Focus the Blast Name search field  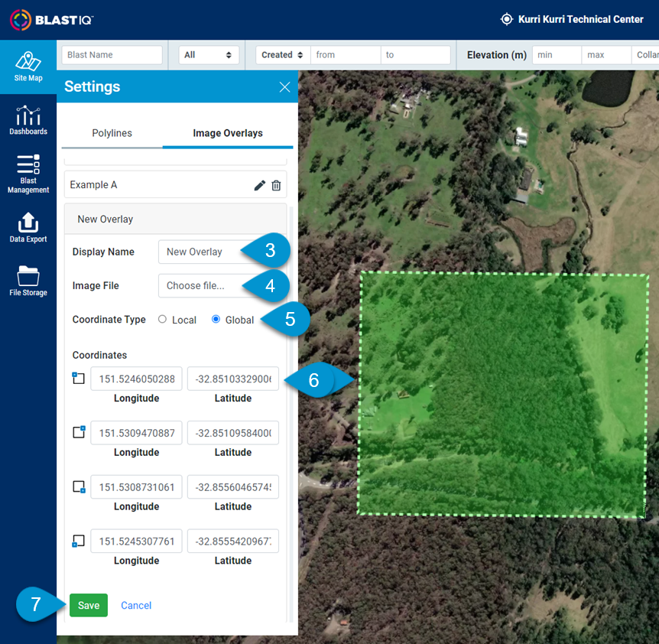[x=112, y=55]
